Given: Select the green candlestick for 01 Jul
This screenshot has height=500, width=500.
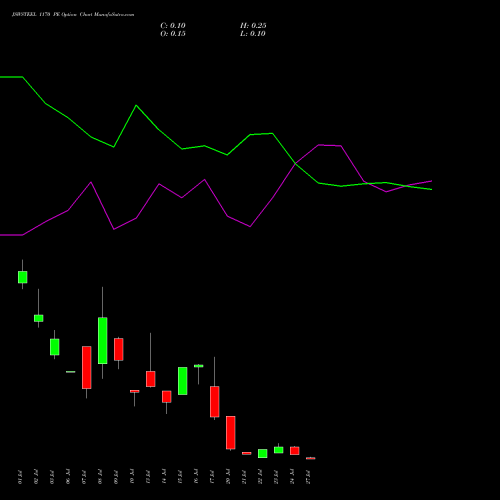Looking at the screenshot, I should coord(23,277).
